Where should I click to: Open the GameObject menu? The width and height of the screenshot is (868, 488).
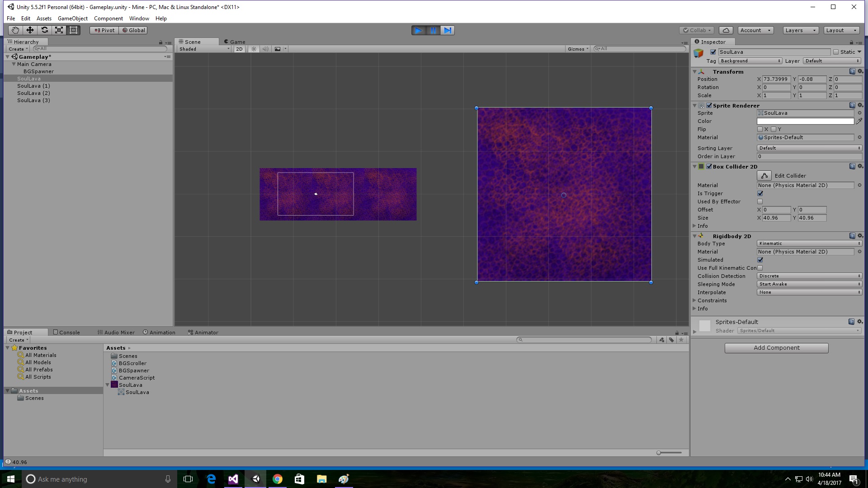72,18
